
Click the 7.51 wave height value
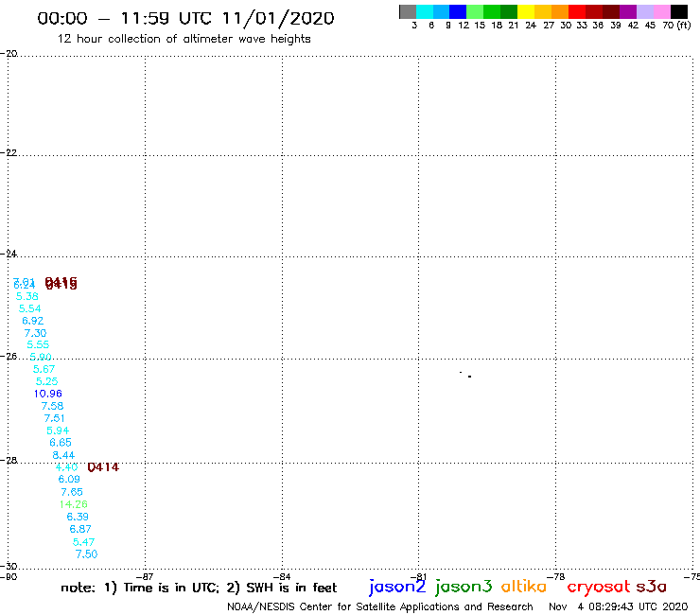54,418
